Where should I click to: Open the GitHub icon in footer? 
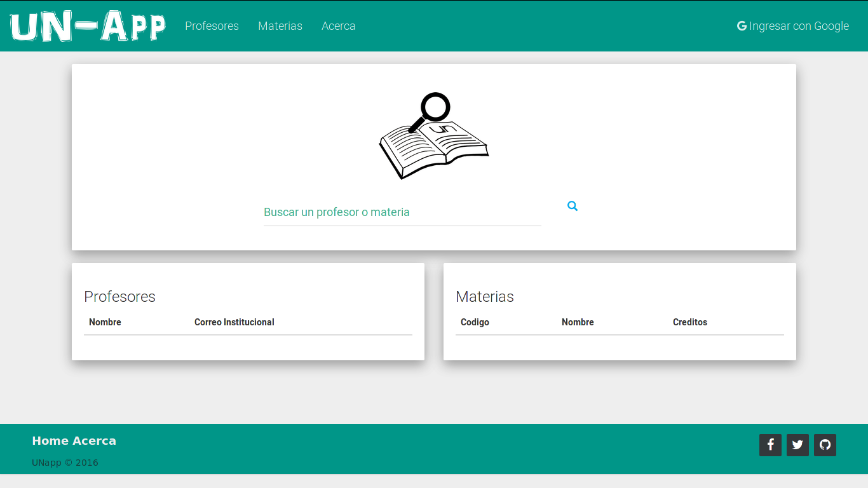(x=825, y=445)
